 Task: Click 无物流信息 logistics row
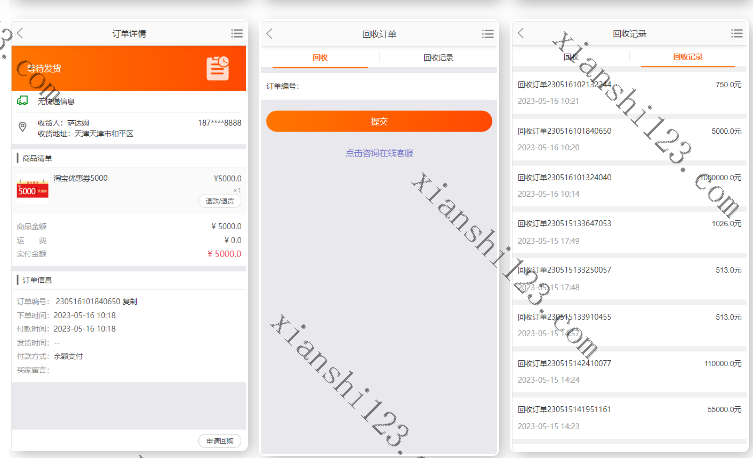(x=129, y=101)
